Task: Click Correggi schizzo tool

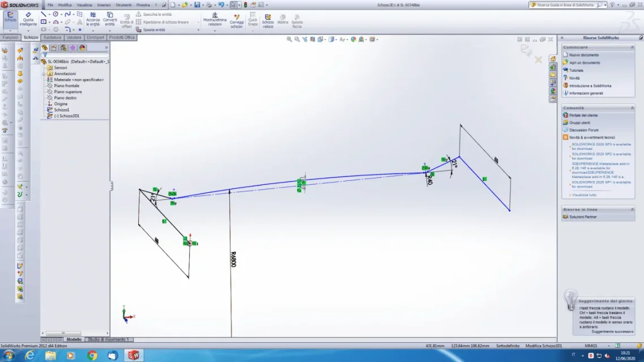Action: [237, 20]
